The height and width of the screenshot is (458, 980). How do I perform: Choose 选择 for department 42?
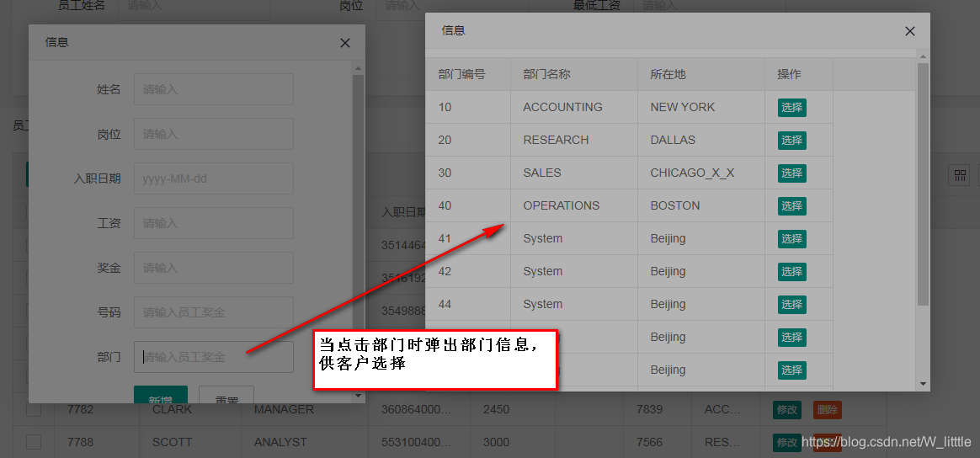[x=792, y=272]
